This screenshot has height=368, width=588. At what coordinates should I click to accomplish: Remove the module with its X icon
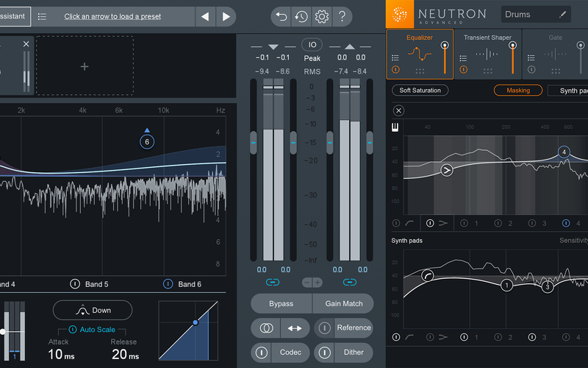pyautogui.click(x=26, y=44)
